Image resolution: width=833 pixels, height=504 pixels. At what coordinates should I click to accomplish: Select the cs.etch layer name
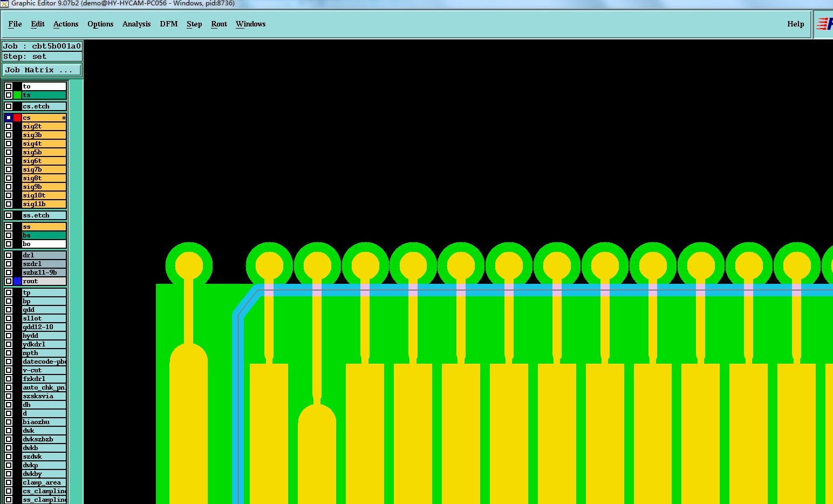[x=44, y=106]
